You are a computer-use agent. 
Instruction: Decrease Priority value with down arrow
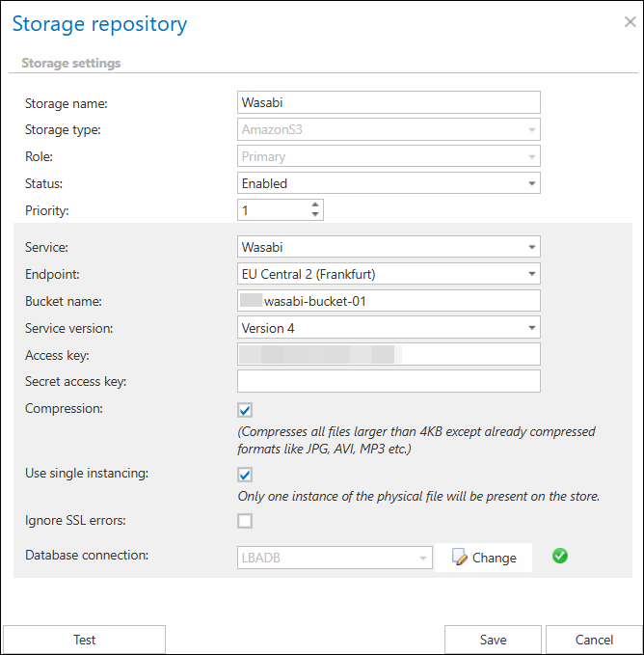point(315,215)
